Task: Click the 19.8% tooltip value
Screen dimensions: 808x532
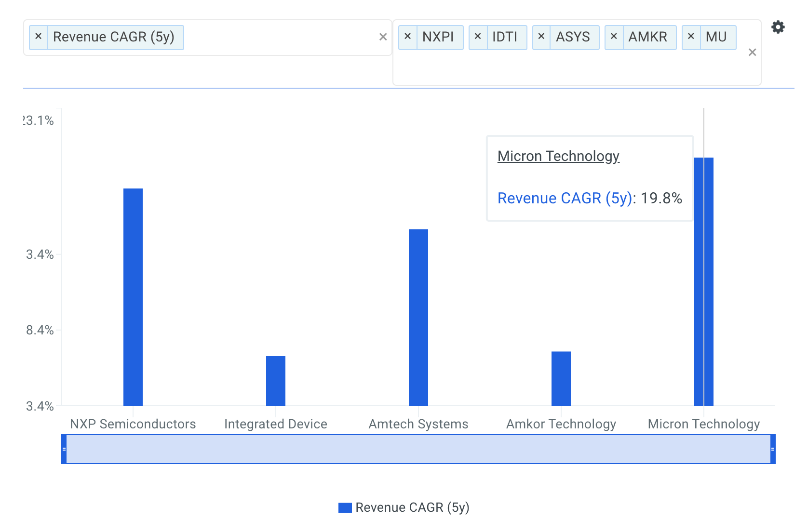Action: (x=661, y=198)
